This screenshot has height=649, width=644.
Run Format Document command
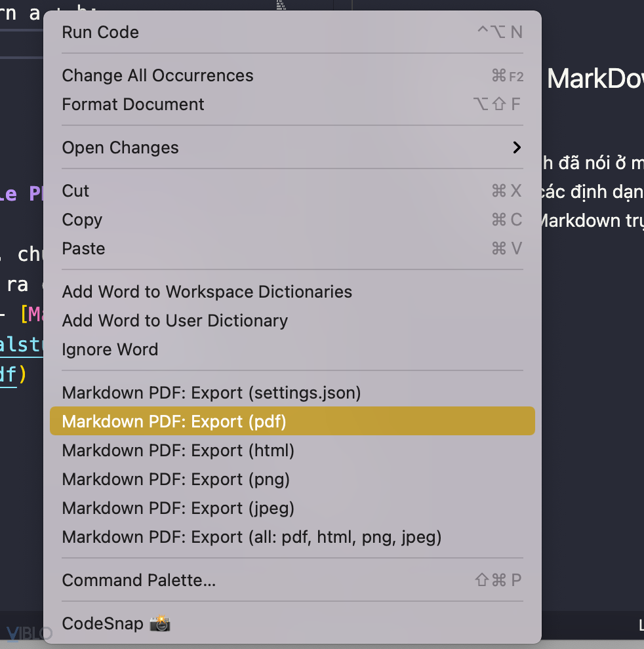[133, 104]
